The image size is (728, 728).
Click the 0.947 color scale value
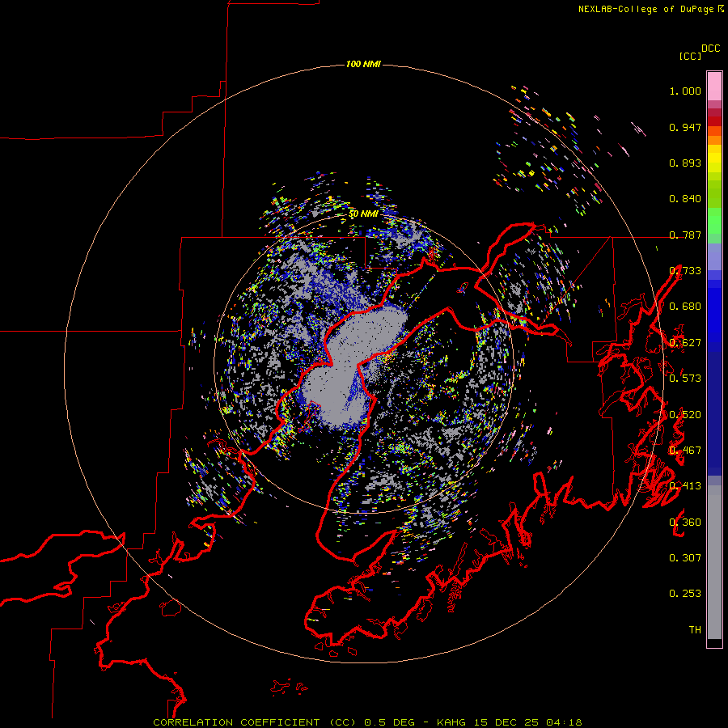coord(685,127)
